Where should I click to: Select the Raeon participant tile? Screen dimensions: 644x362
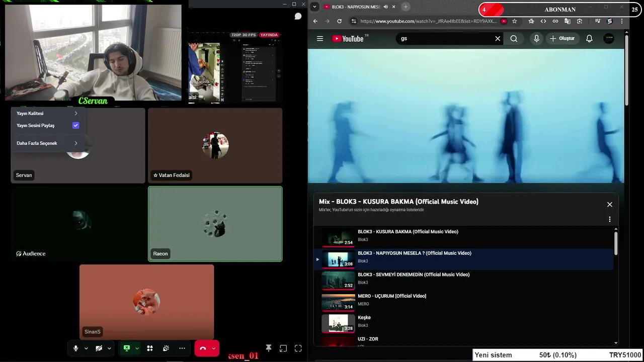[x=215, y=224]
